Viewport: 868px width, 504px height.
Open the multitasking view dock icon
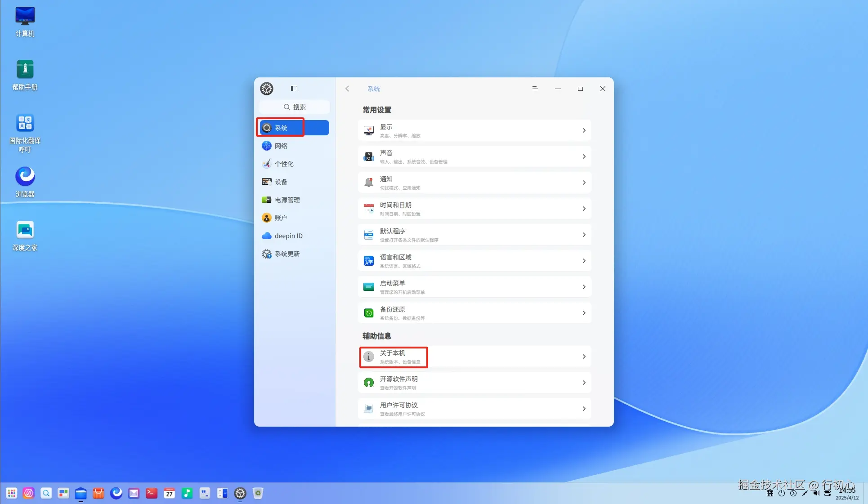click(x=63, y=493)
